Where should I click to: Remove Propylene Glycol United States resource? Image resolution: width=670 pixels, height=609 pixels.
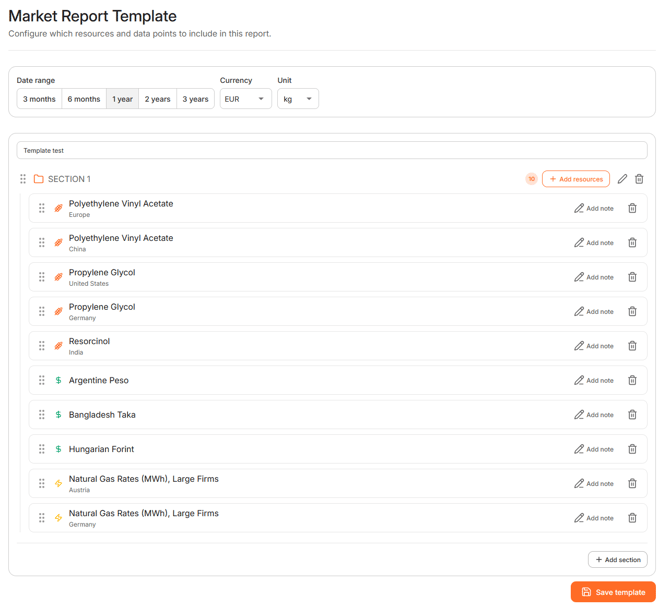pyautogui.click(x=632, y=277)
